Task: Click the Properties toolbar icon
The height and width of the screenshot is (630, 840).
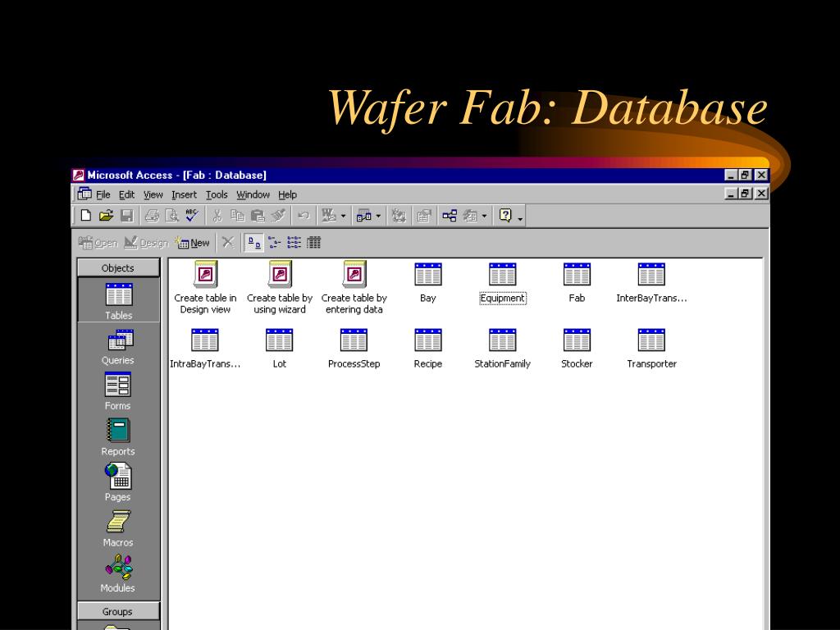Action: (424, 216)
